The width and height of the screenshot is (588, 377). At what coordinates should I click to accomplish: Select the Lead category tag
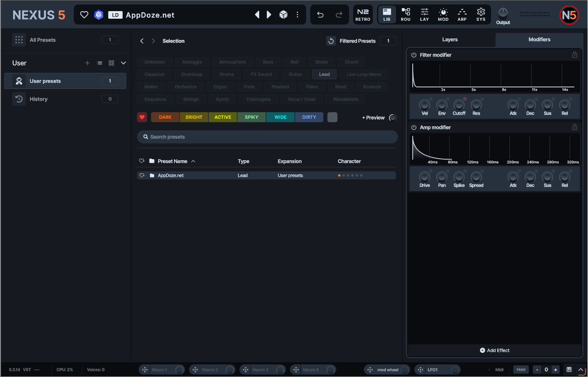point(324,74)
